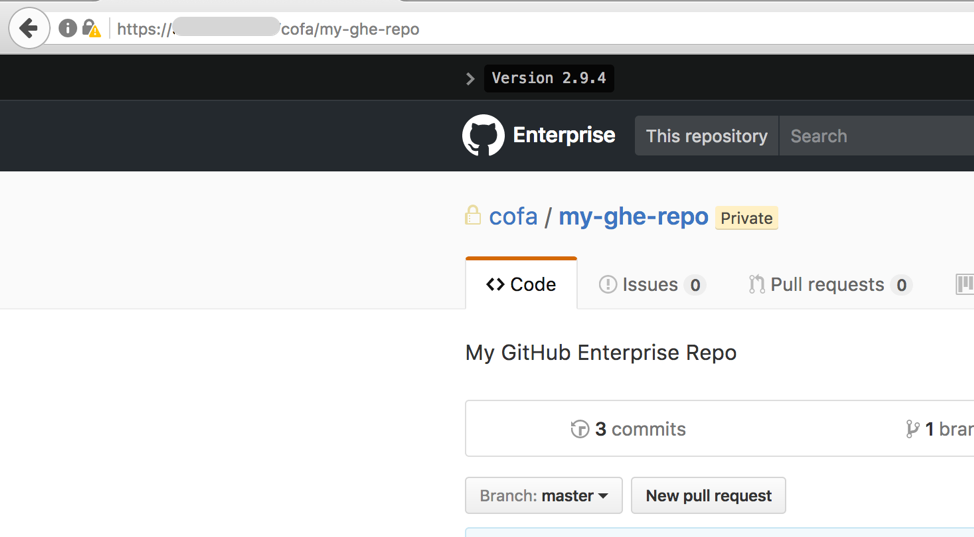Click the New pull request button

pos(708,495)
